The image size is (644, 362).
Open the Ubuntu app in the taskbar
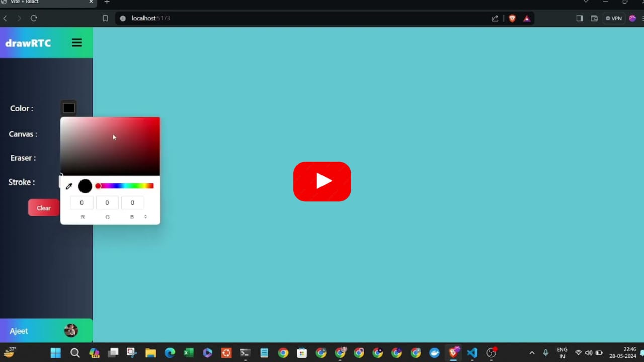[x=226, y=353]
